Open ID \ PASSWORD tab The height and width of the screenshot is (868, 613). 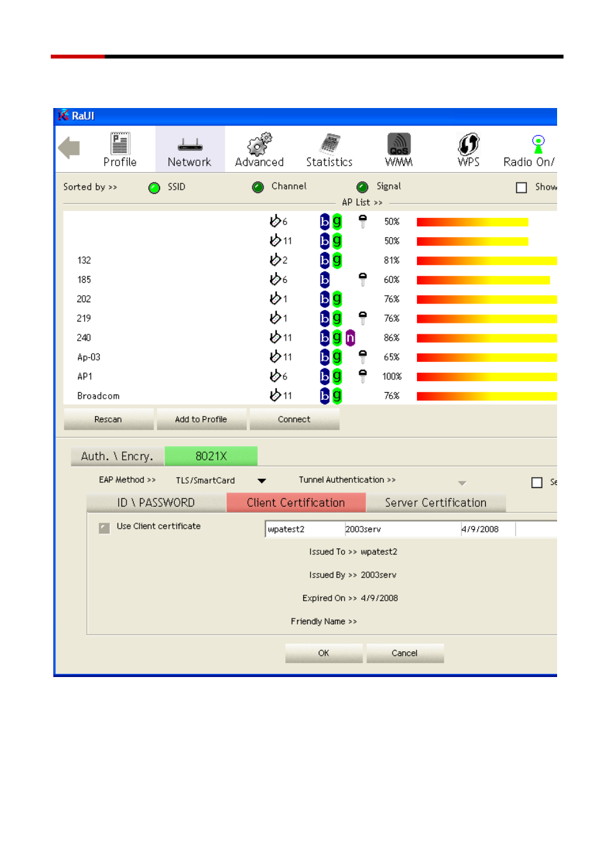click(156, 503)
